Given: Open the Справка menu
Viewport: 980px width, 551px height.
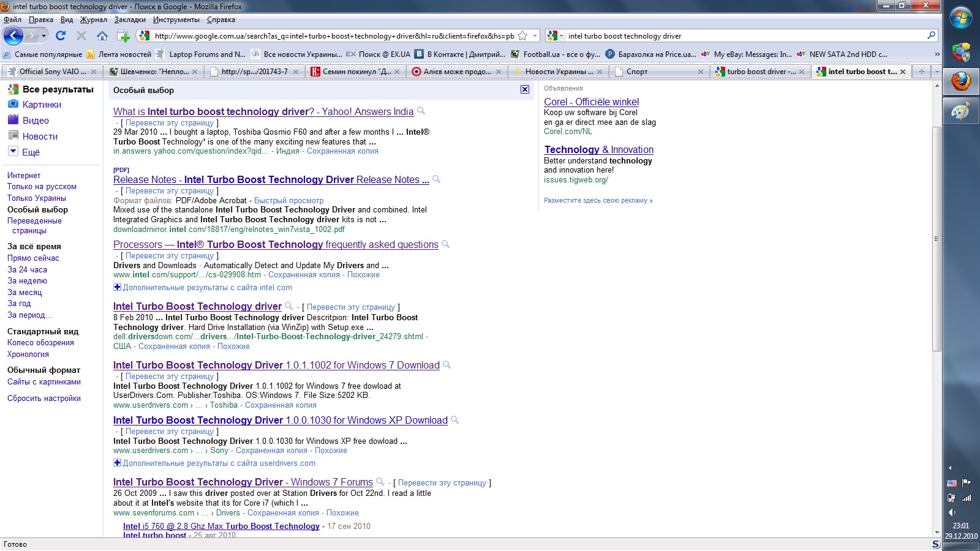Looking at the screenshot, I should 221,20.
